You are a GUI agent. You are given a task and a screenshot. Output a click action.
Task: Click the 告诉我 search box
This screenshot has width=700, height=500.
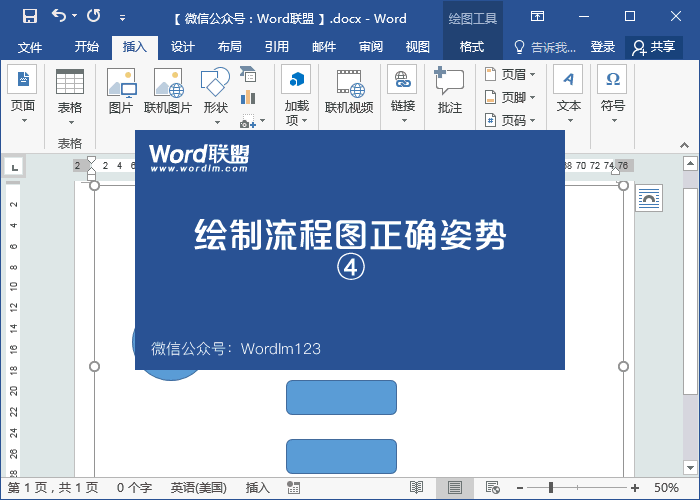[x=545, y=47]
